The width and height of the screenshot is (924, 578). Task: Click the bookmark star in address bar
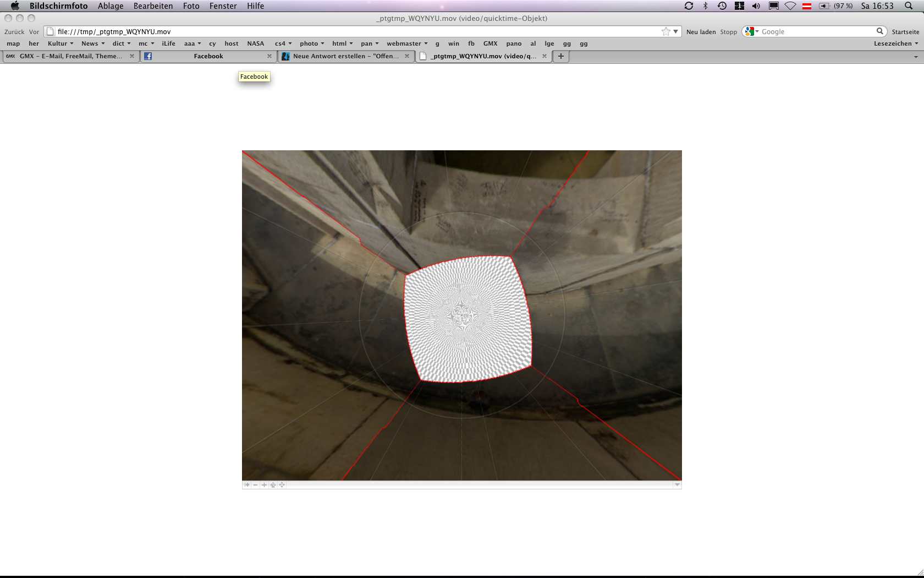(x=666, y=31)
